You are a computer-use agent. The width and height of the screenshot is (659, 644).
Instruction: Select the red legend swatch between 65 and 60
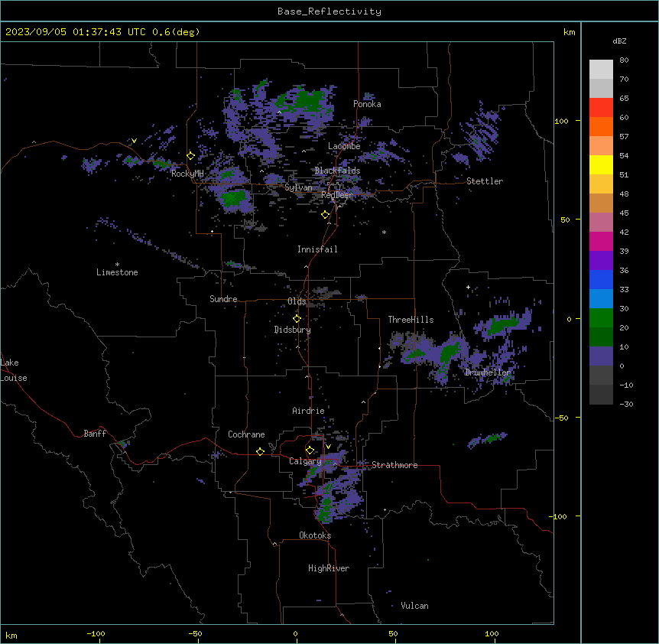point(601,107)
